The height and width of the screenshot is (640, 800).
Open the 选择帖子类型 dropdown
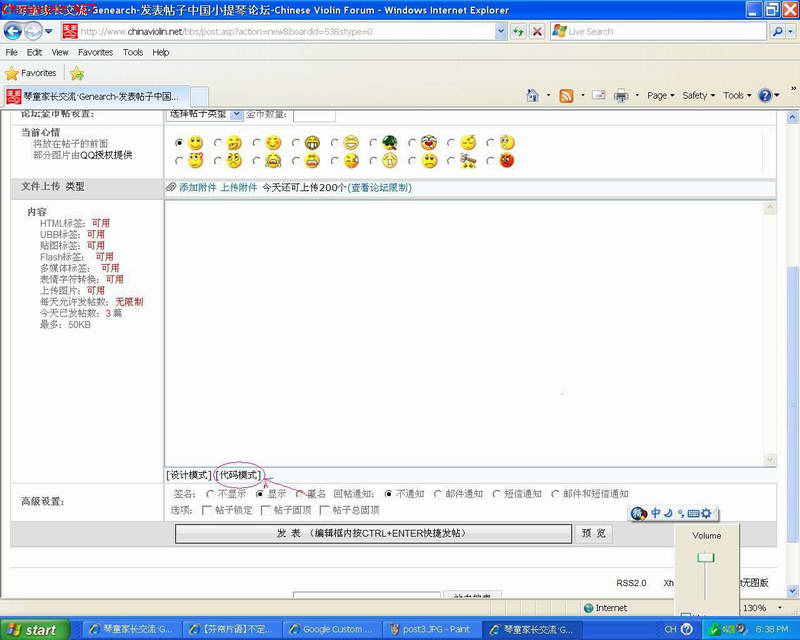pos(205,114)
